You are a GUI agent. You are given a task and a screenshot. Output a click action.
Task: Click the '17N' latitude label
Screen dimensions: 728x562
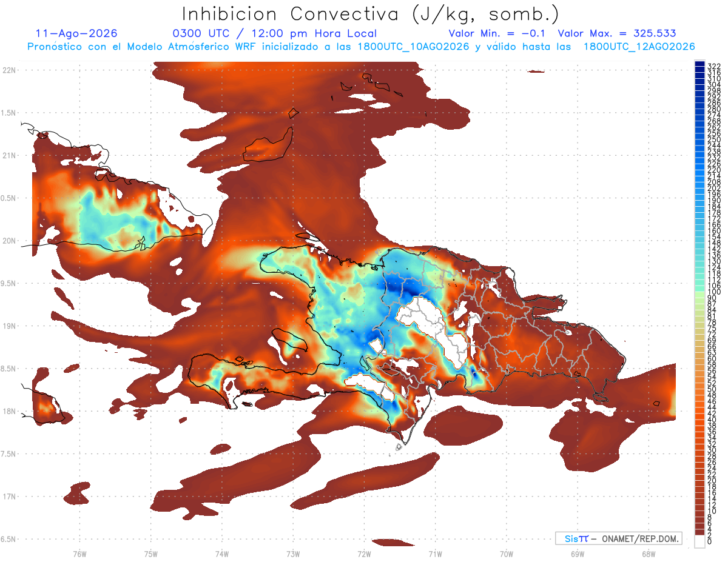click(x=9, y=497)
